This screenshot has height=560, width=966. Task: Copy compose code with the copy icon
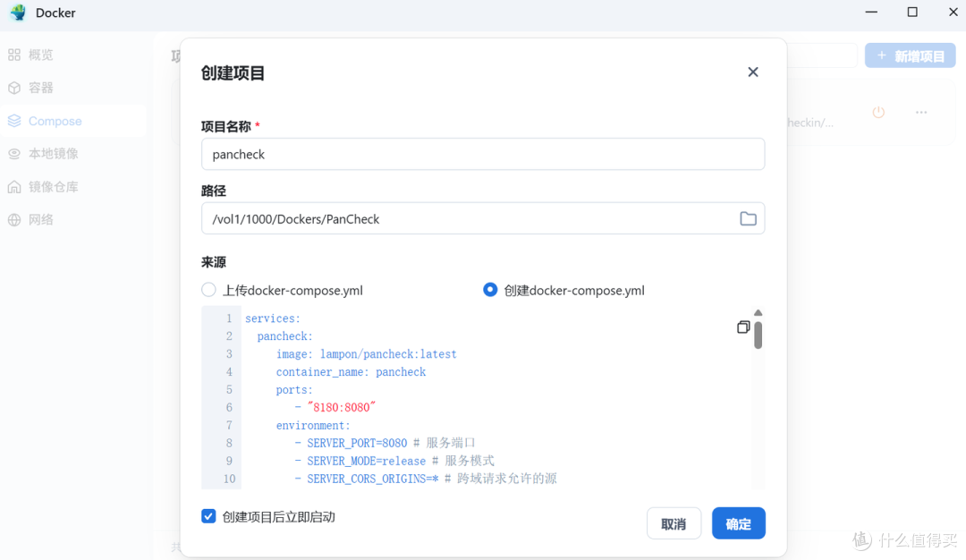click(743, 327)
